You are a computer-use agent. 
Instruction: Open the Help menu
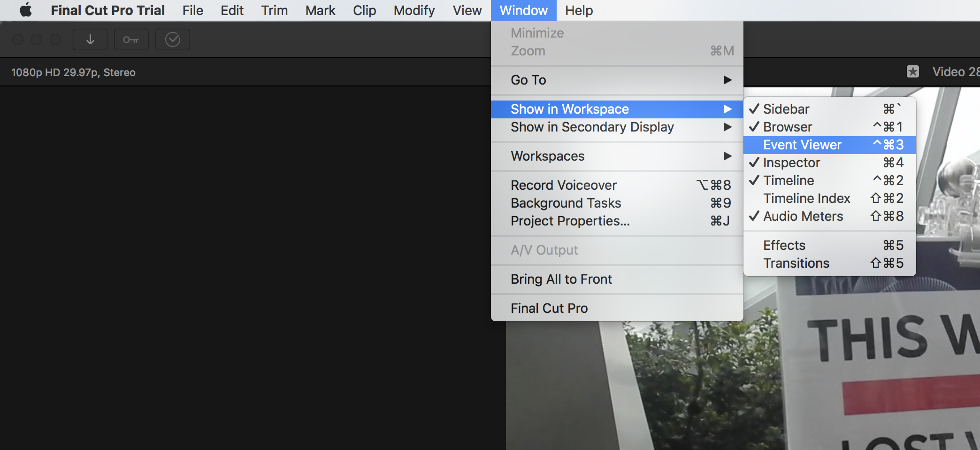(x=579, y=10)
